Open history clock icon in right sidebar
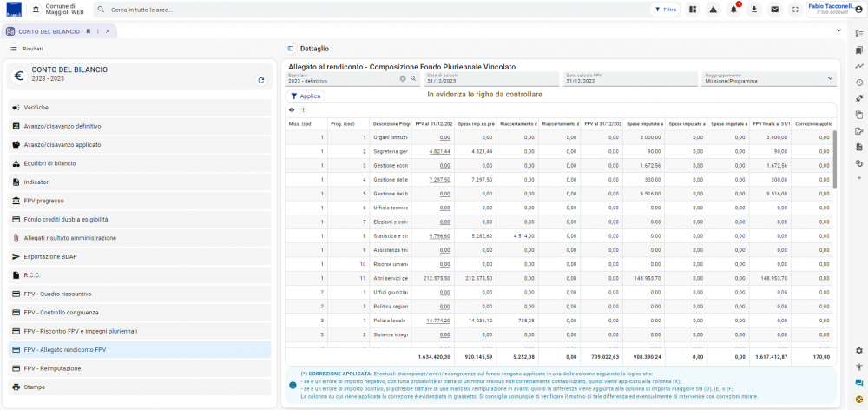The height and width of the screenshot is (410, 868). [859, 83]
